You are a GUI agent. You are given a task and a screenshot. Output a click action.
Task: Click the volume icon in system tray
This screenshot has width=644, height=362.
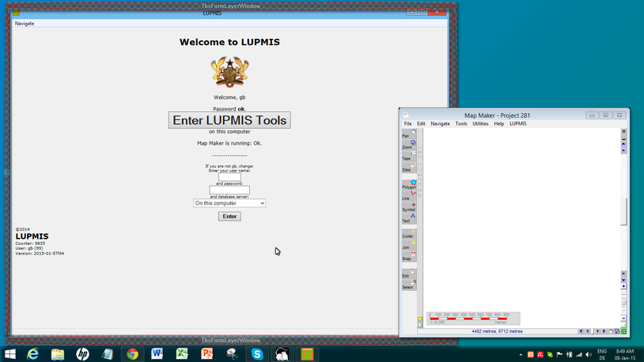click(x=589, y=355)
